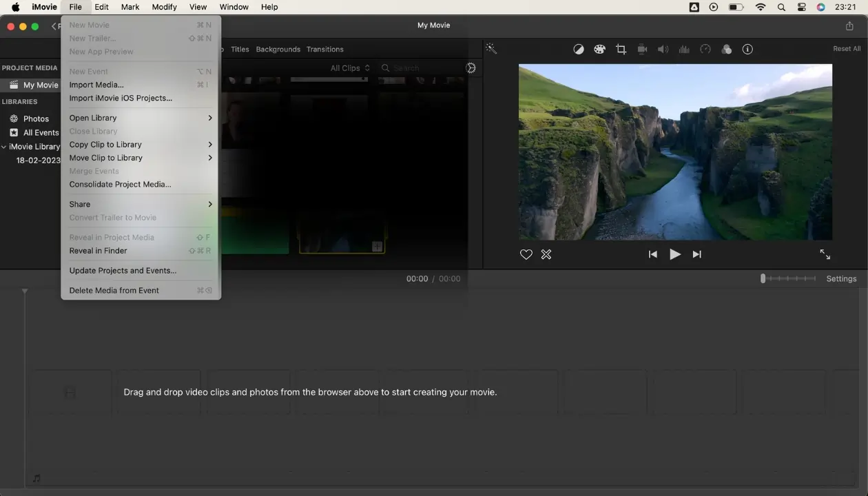Open the clip Volume controls

663,49
